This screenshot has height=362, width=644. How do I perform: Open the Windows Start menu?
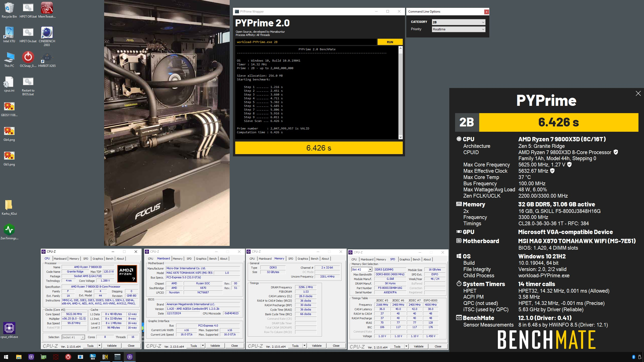pos(6,357)
